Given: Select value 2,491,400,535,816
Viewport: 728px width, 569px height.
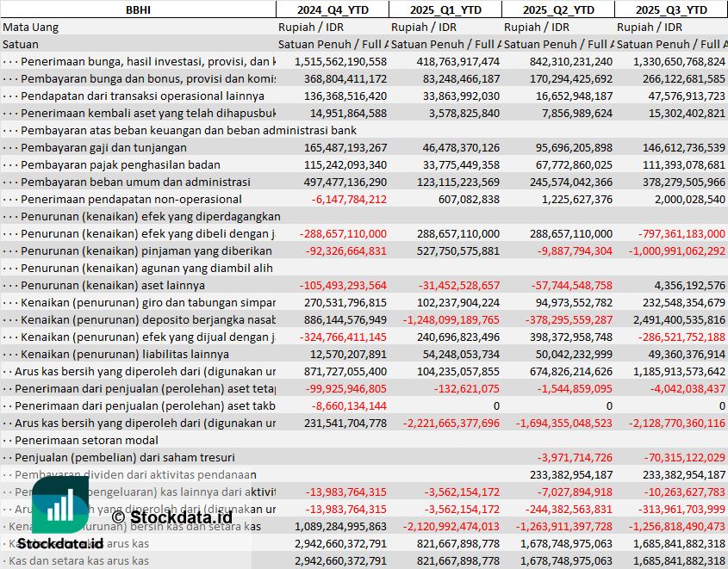Looking at the screenshot, I should tap(679, 320).
